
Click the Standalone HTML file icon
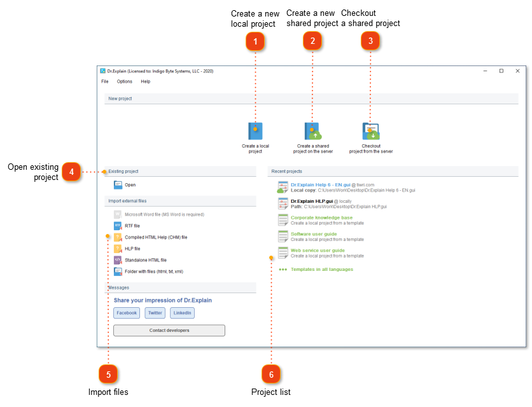click(x=118, y=260)
